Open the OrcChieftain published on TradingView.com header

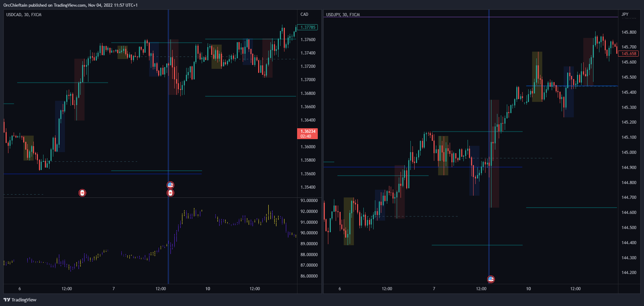[x=71, y=5]
